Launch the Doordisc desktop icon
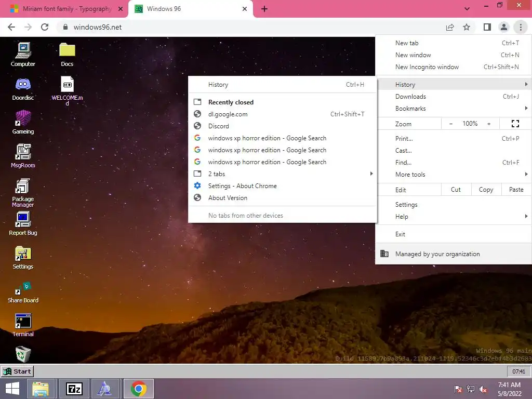This screenshot has height=399, width=532. pos(23,89)
